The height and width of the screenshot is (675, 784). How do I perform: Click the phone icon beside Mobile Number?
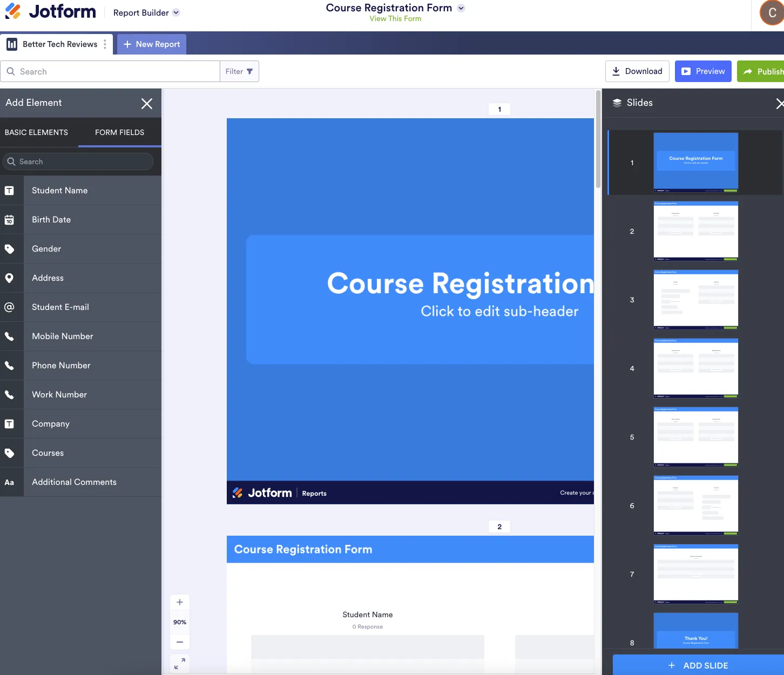[x=9, y=336]
